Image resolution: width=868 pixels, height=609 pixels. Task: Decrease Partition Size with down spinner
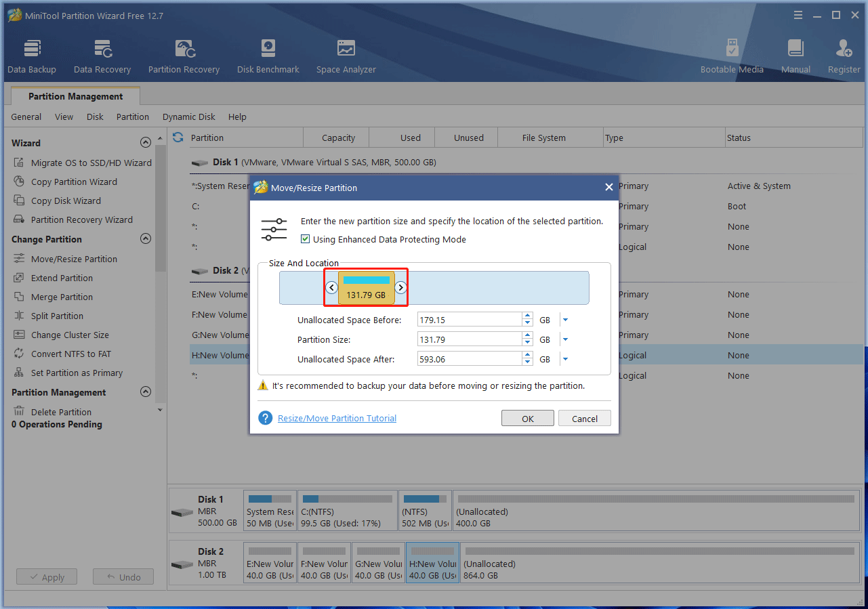[527, 343]
